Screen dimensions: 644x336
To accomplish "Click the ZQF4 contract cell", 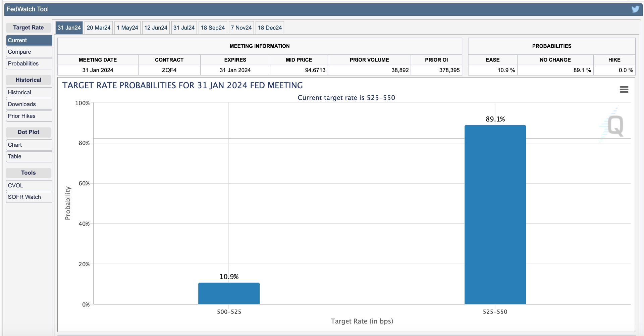I will click(169, 70).
